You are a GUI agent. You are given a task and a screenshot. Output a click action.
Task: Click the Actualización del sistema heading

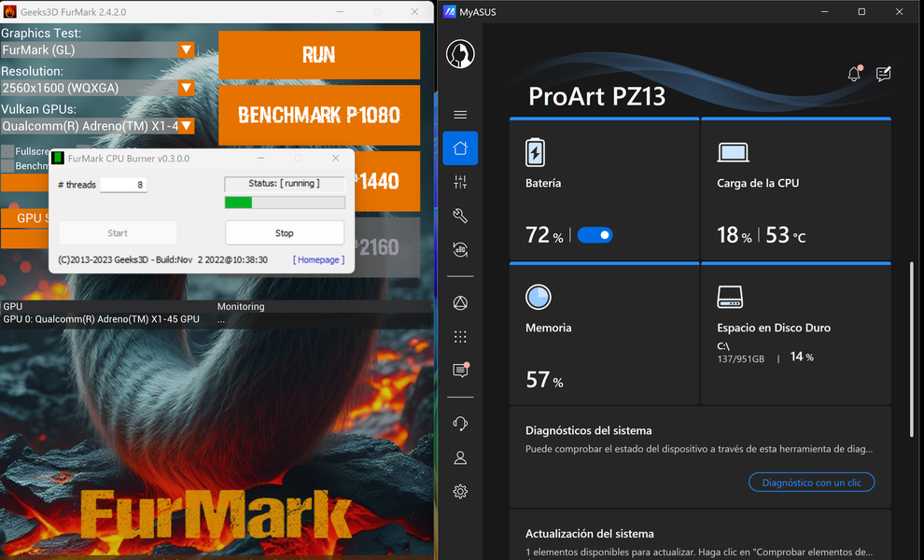[x=590, y=534]
